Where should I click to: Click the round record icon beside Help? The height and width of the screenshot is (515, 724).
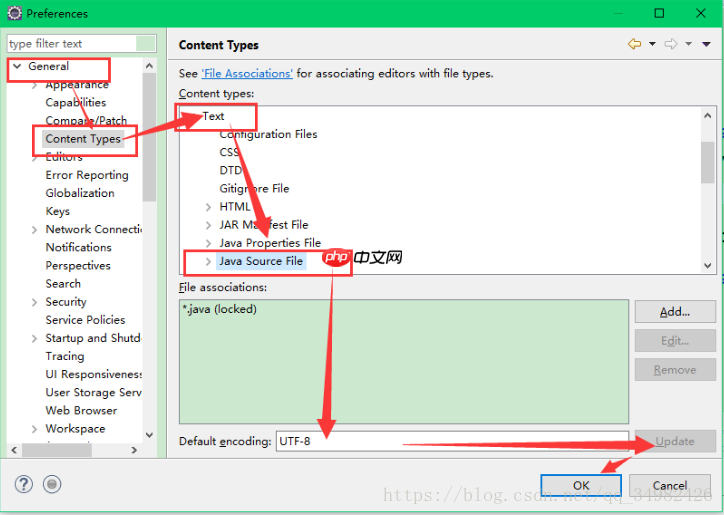click(52, 484)
